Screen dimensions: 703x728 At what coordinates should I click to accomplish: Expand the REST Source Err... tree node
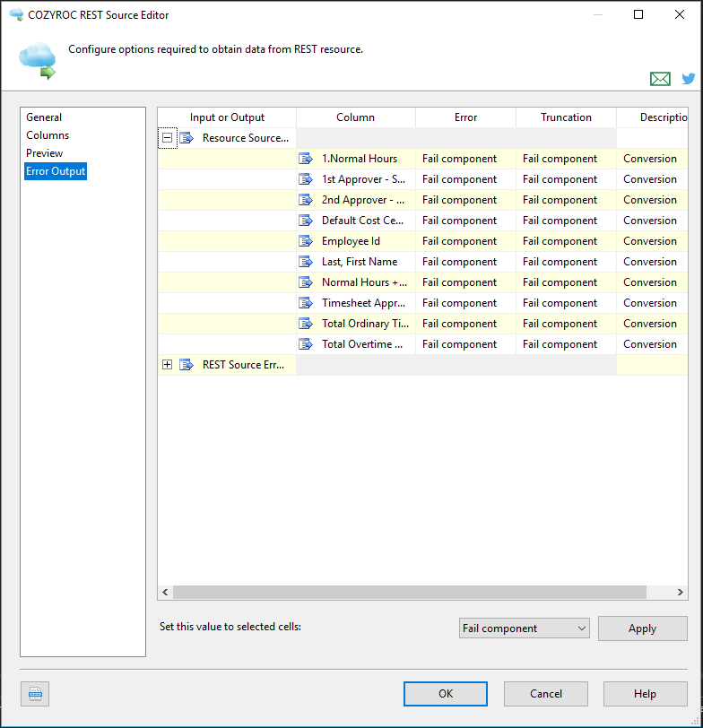pos(167,365)
